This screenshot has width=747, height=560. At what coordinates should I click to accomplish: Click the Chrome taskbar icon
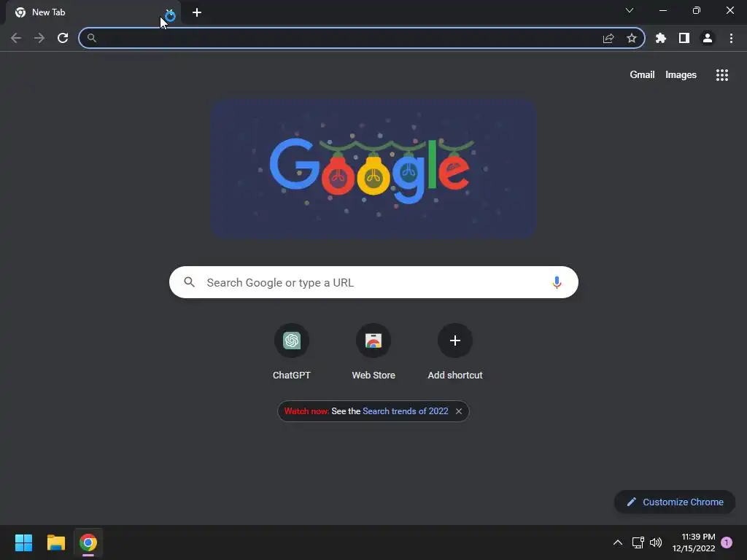click(x=88, y=542)
